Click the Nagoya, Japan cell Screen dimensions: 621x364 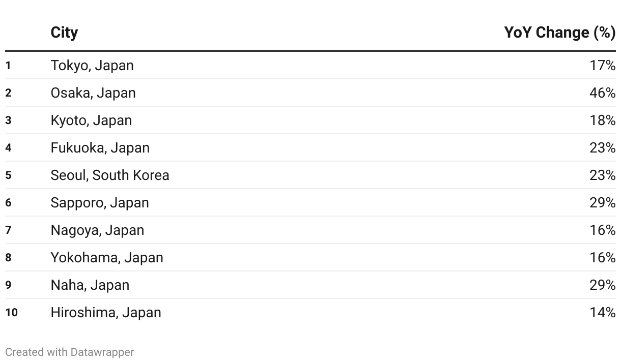97,230
